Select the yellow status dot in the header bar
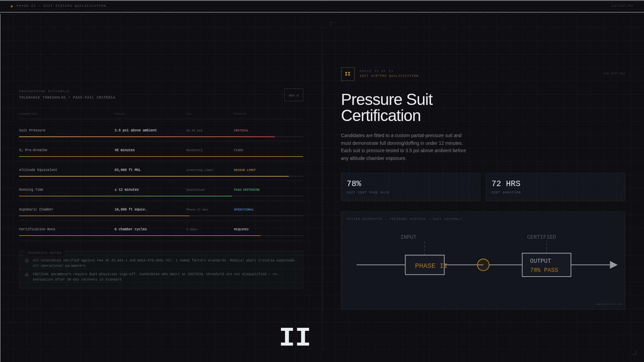Viewport: 644px width, 362px height. [x=12, y=6]
